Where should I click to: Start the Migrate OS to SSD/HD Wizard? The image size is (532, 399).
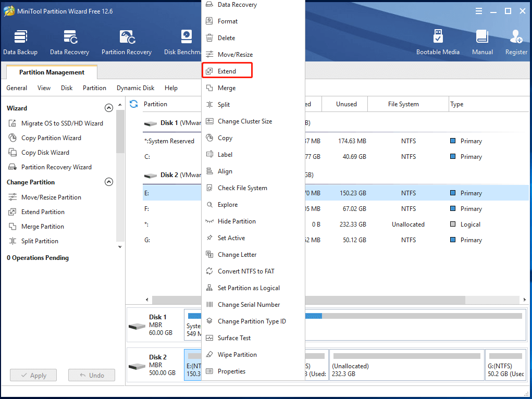(56, 123)
